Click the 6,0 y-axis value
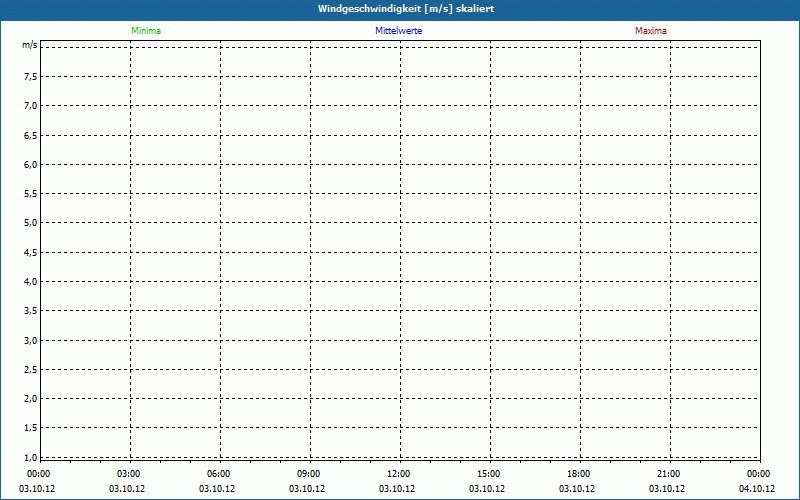This screenshot has width=800, height=500. pyautogui.click(x=31, y=164)
